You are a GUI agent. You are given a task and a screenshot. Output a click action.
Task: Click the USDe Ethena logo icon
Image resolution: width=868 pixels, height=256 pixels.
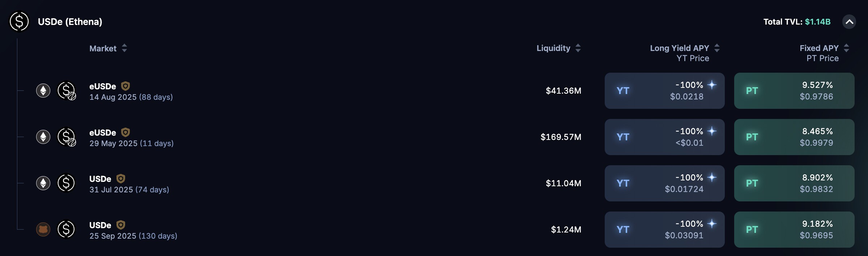19,22
